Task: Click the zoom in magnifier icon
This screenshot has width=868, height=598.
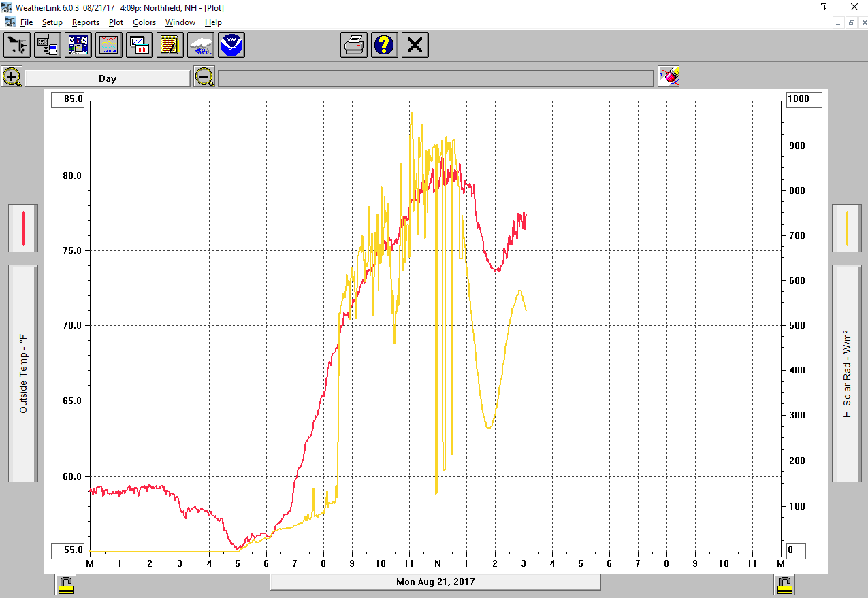Action: point(12,76)
